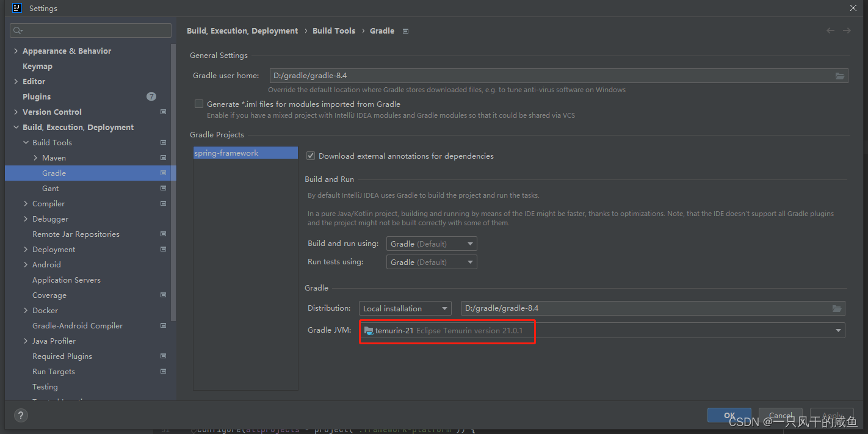The height and width of the screenshot is (434, 868).
Task: Open the Build and run using dropdown
Action: pyautogui.click(x=432, y=244)
